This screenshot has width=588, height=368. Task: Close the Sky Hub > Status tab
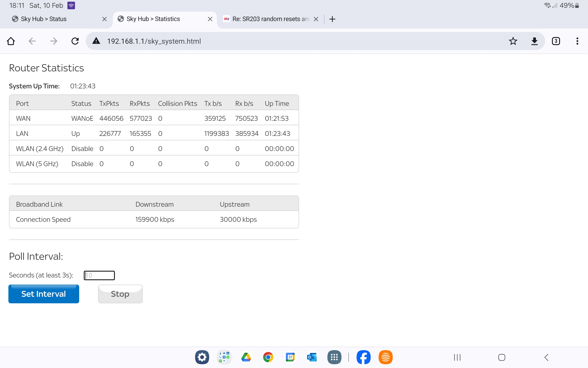pyautogui.click(x=104, y=19)
